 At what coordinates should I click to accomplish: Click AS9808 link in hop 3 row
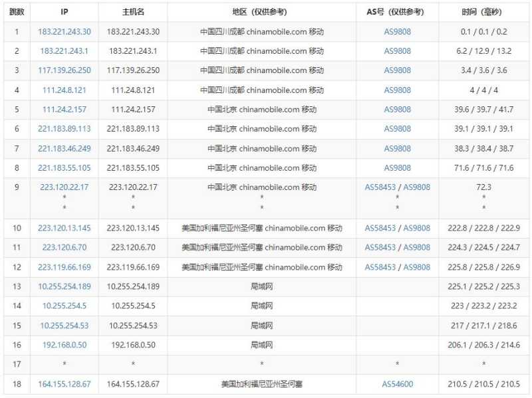coord(397,70)
